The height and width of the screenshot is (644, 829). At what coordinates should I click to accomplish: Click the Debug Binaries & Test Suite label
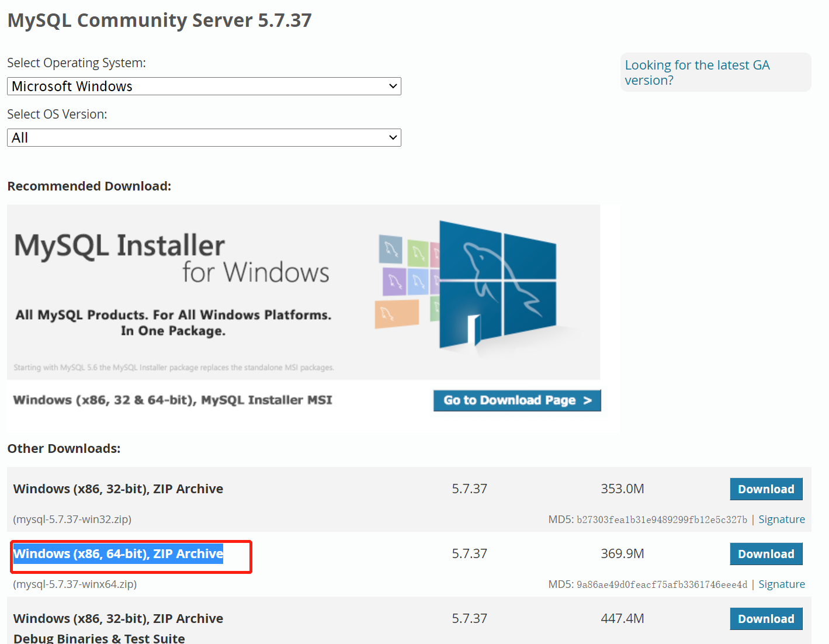pos(99,638)
